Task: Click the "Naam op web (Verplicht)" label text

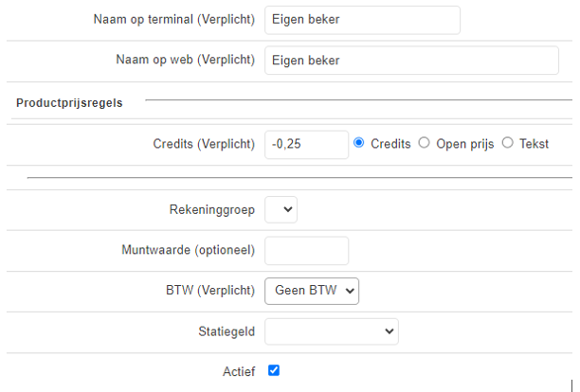Action: 185,60
